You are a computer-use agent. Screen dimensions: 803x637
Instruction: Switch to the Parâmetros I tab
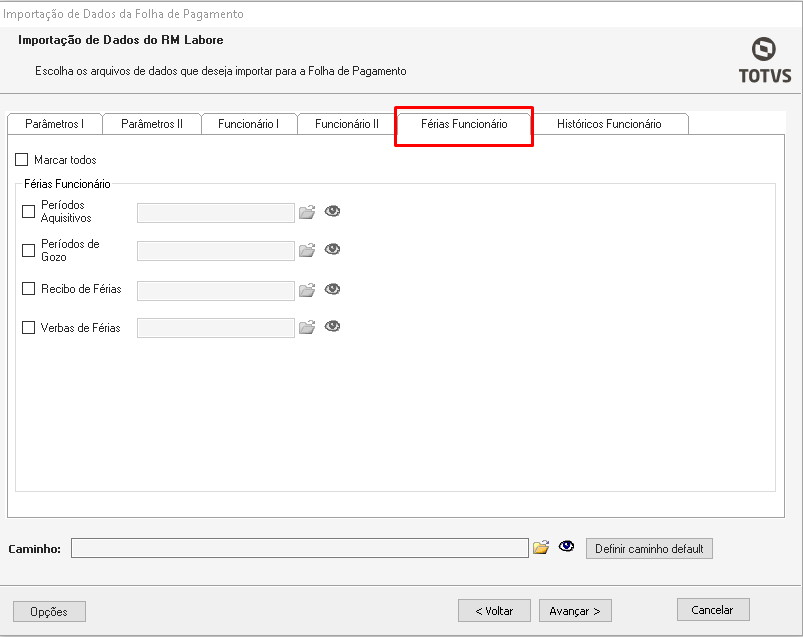pyautogui.click(x=55, y=124)
